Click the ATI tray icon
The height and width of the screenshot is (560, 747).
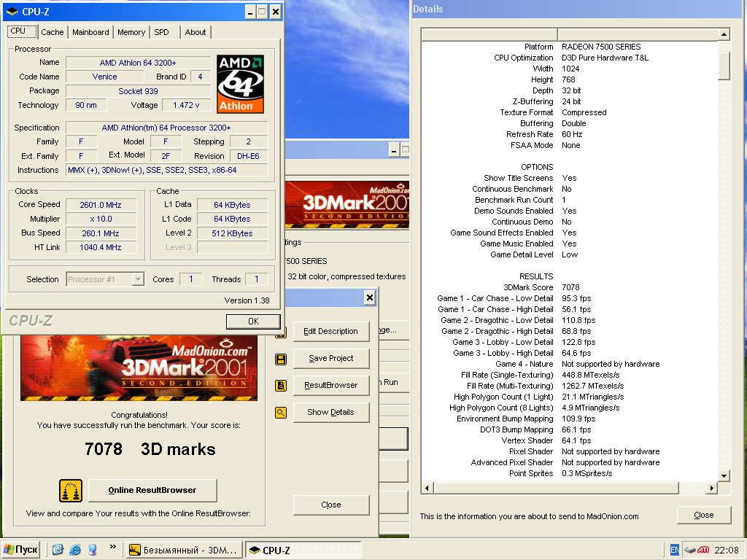tap(703, 550)
